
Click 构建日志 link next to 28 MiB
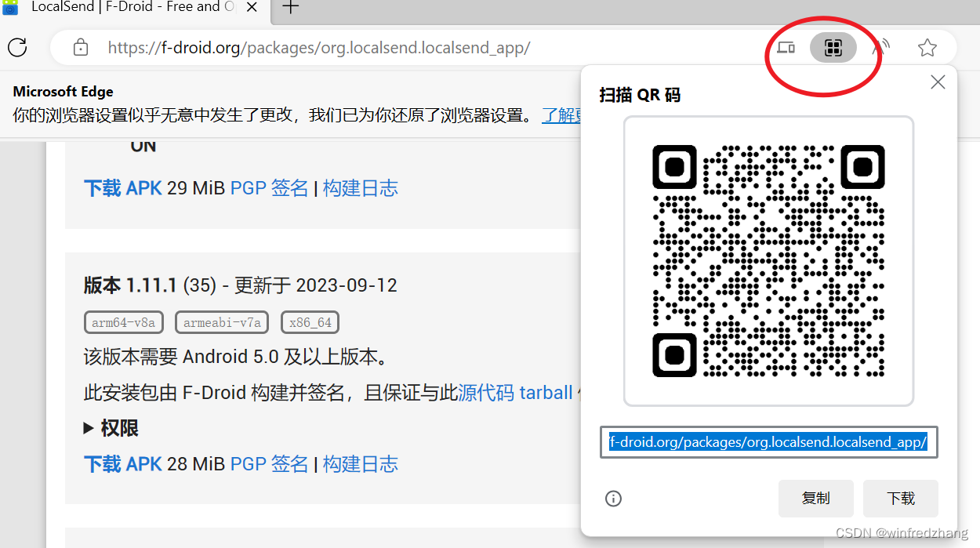tap(361, 464)
